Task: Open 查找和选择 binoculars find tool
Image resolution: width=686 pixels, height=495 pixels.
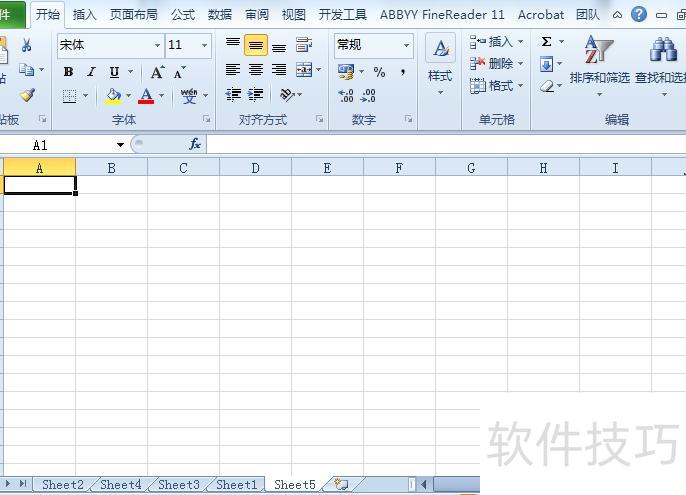Action: 662,66
